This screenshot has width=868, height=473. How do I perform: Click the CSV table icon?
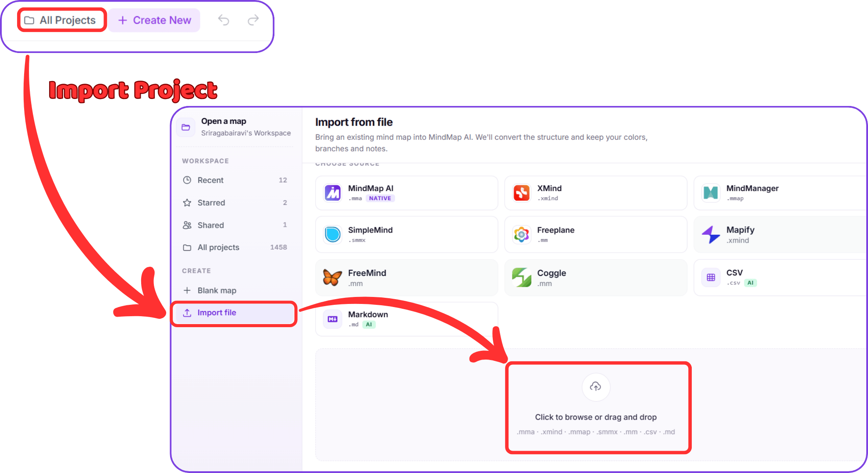click(711, 277)
